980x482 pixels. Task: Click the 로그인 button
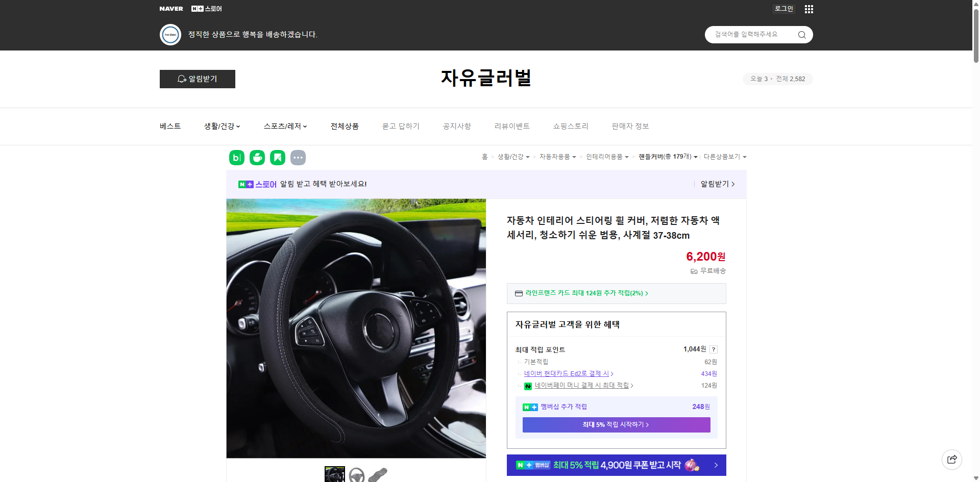(783, 9)
